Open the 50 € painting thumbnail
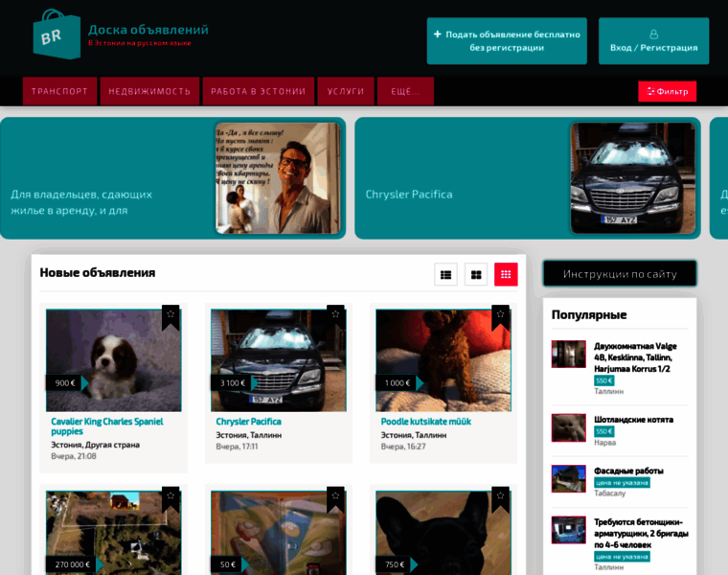 pos(279,533)
